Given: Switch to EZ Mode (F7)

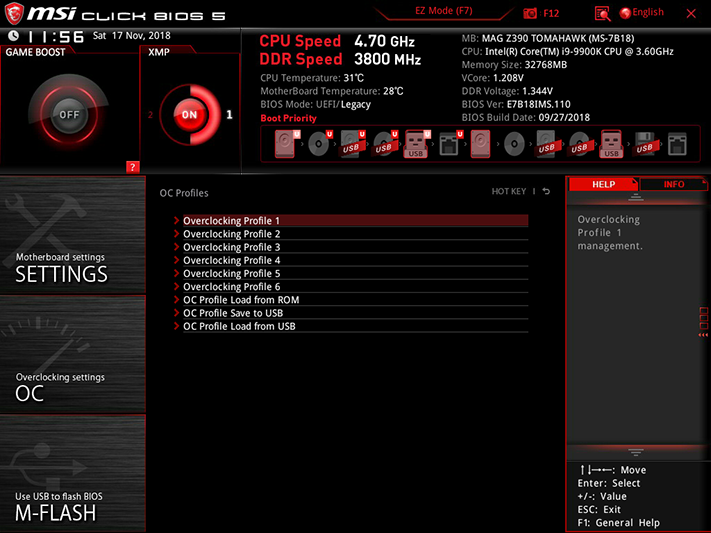Looking at the screenshot, I should click(x=444, y=11).
